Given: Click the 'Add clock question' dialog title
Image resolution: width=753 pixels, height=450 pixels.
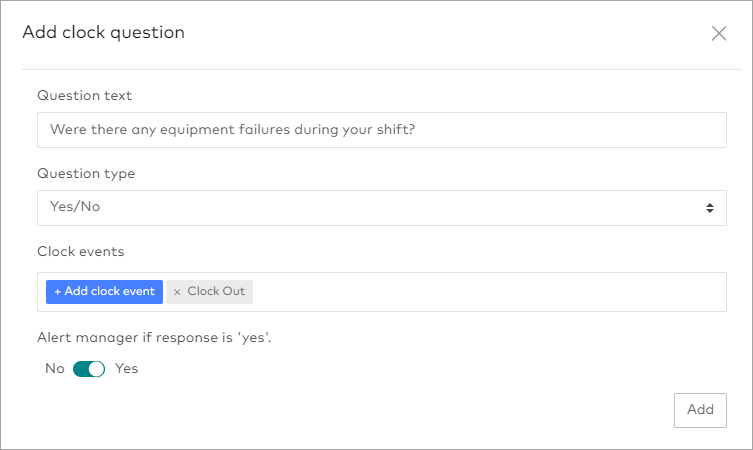Looking at the screenshot, I should click(104, 33).
